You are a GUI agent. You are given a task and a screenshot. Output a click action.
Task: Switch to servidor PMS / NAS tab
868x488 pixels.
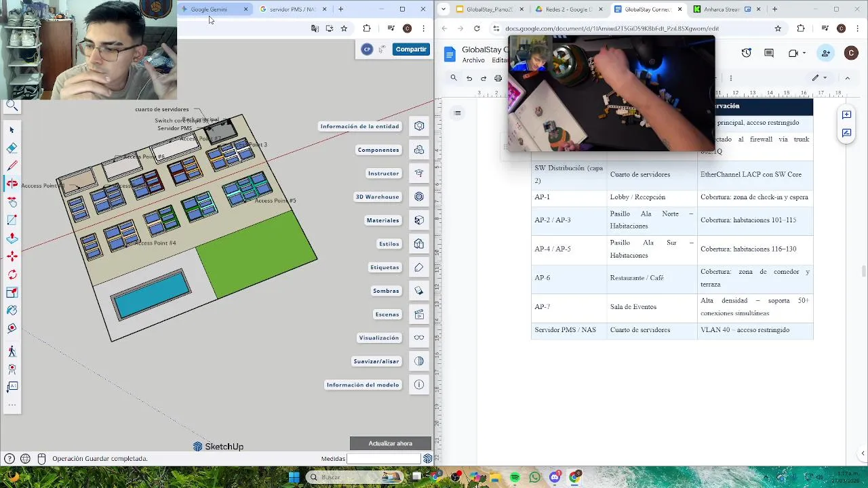pyautogui.click(x=292, y=9)
